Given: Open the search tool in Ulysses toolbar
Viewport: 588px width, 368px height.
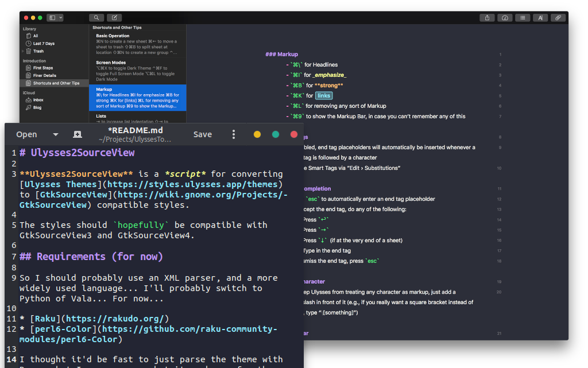Looking at the screenshot, I should pos(96,18).
